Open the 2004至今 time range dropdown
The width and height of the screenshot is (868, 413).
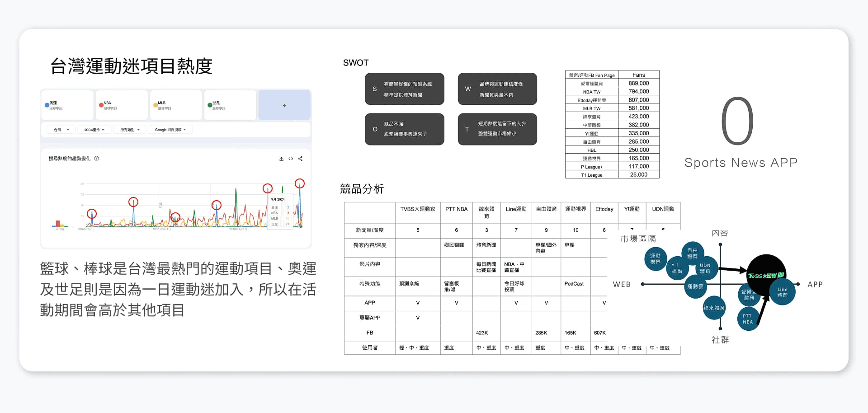click(94, 130)
